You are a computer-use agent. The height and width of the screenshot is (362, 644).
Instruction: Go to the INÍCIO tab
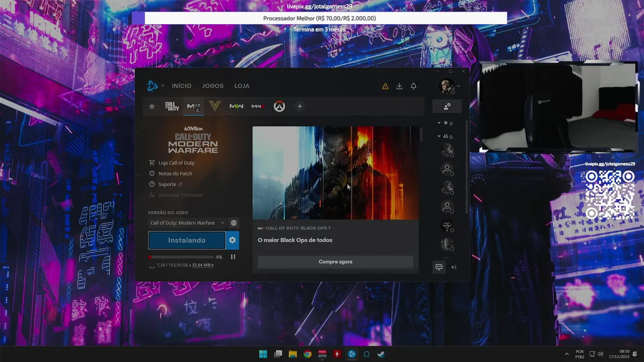pos(182,86)
